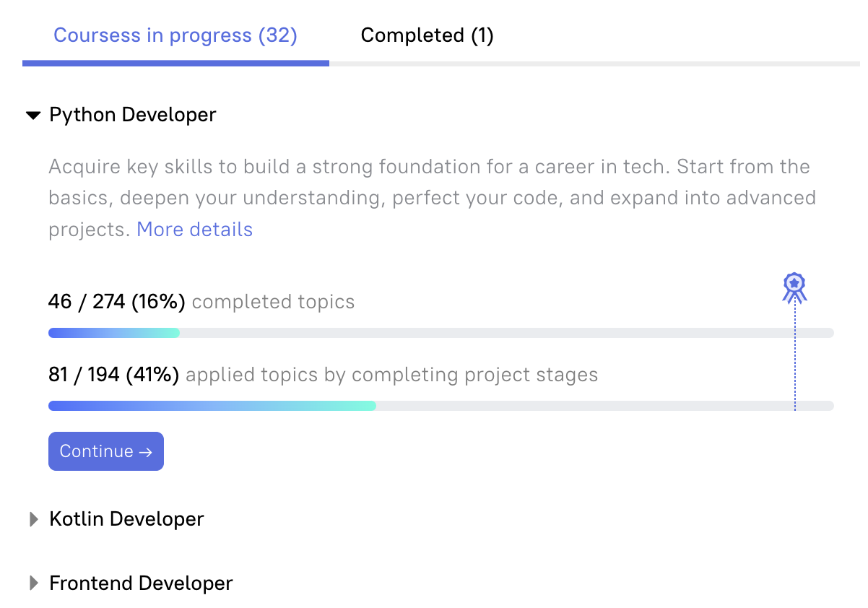Viewport: 868px width, 608px height.
Task: Collapse the Python Developer section arrow
Action: click(32, 115)
